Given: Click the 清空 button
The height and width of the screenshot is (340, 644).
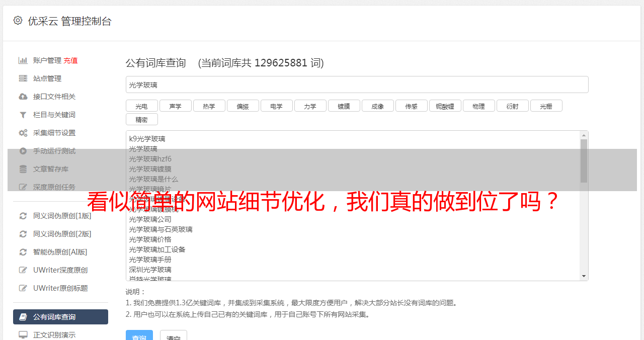Looking at the screenshot, I should (174, 337).
